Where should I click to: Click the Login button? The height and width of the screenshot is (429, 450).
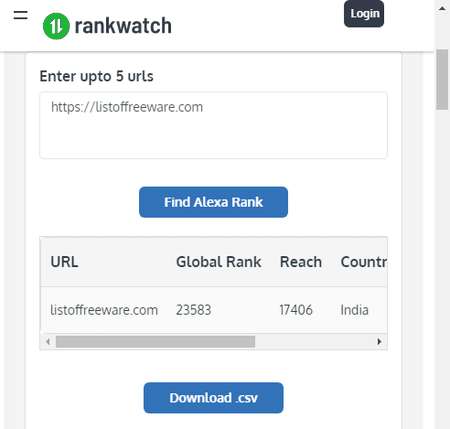tap(364, 14)
